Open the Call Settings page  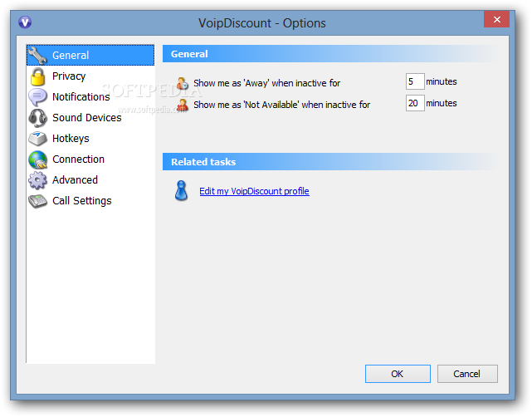[x=82, y=201]
